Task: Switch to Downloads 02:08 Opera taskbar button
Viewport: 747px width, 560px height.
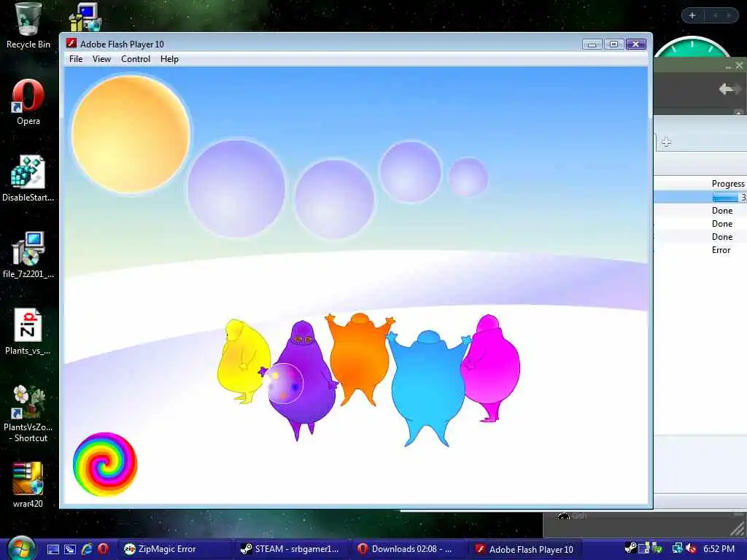Action: pos(409,549)
